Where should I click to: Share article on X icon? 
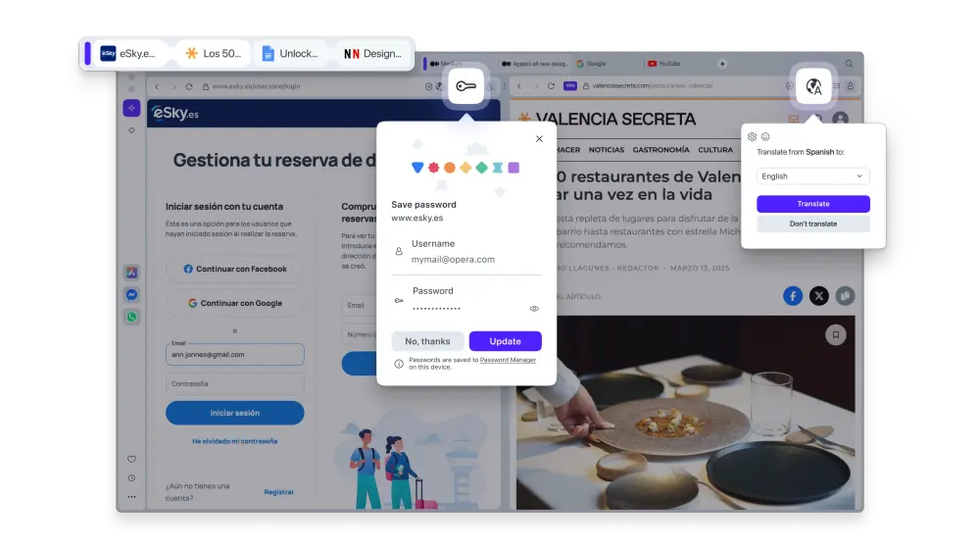tap(818, 296)
